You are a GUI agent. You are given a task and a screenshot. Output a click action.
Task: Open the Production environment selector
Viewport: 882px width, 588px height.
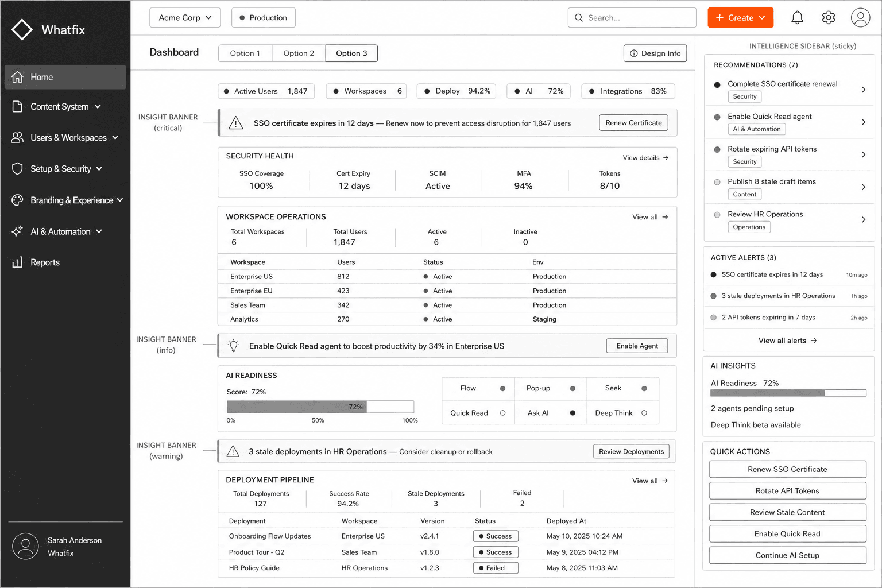click(x=264, y=18)
